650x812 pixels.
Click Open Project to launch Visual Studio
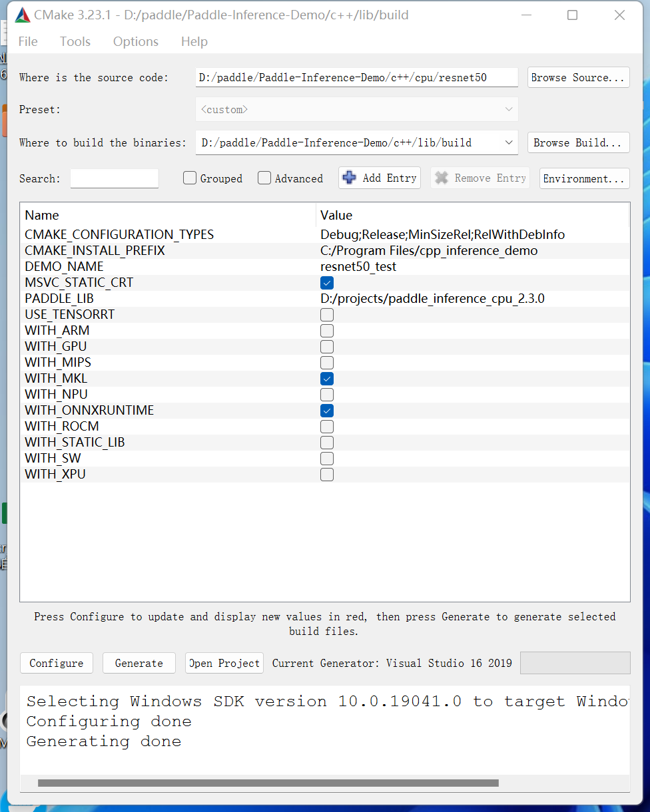point(224,663)
